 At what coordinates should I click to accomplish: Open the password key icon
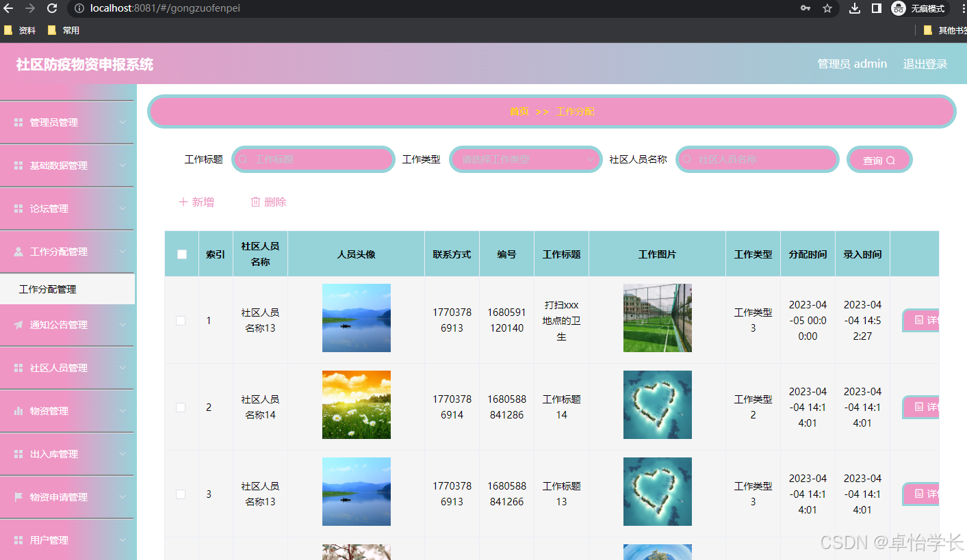(805, 8)
